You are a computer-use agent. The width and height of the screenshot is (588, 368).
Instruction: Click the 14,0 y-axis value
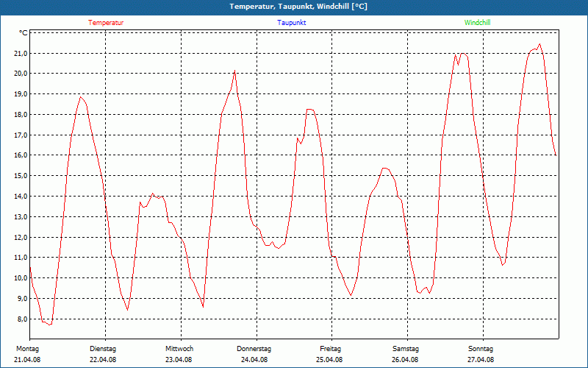[x=21, y=197]
